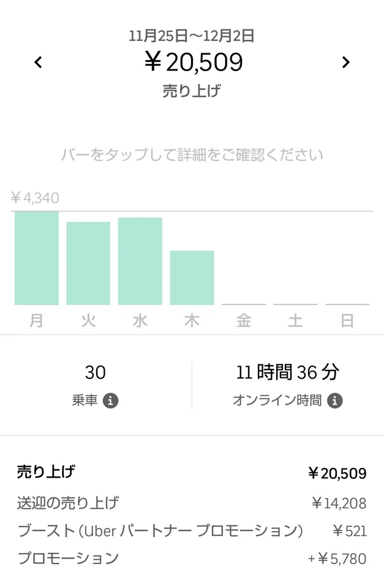Tap the Thursday (木) earnings bar
384x588 pixels.
192,277
